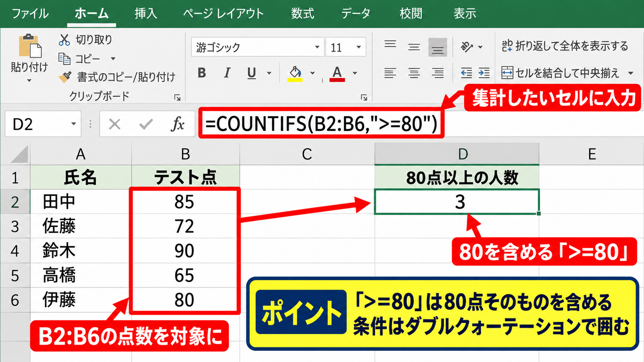Apply the yellow fill color bucket

[x=295, y=73]
